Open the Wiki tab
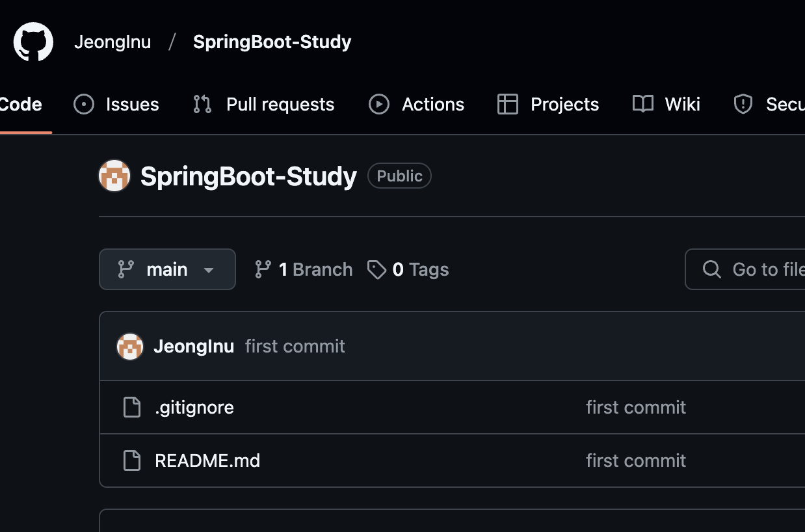This screenshot has width=805, height=532. (680, 104)
